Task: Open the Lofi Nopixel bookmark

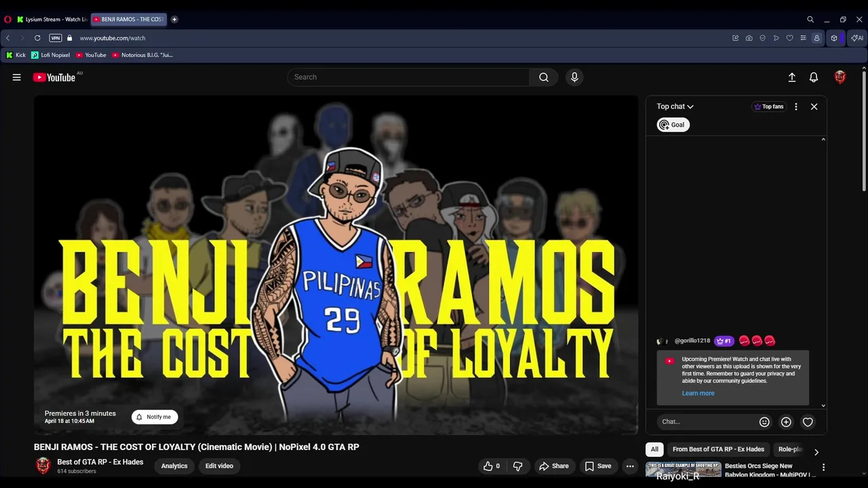Action: (51, 55)
